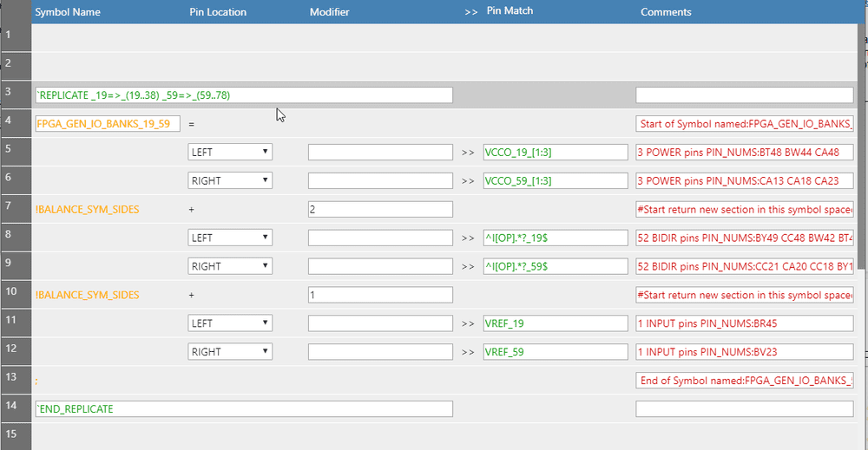Click the VREF_59 pin match field

pyautogui.click(x=556, y=352)
